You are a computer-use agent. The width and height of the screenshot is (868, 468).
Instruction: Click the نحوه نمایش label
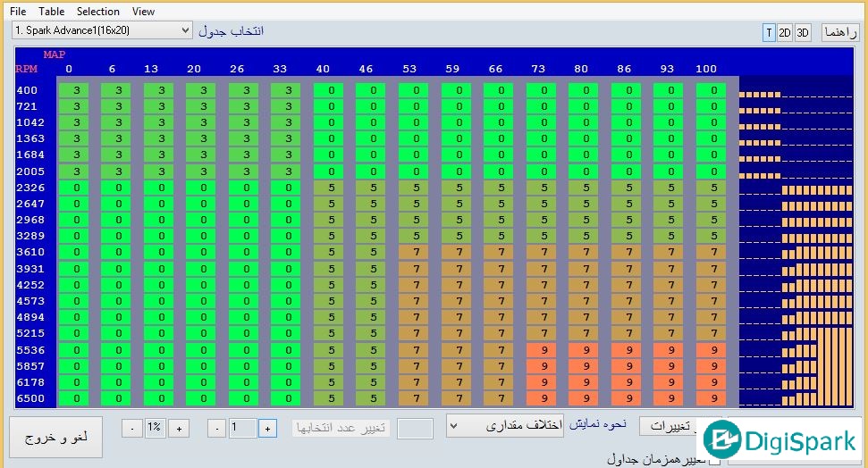pos(598,423)
